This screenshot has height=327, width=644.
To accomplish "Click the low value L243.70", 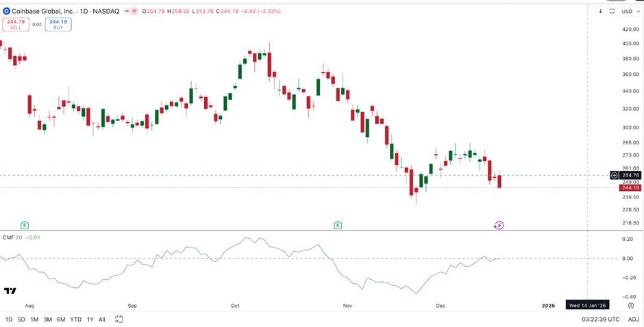I will coord(203,12).
